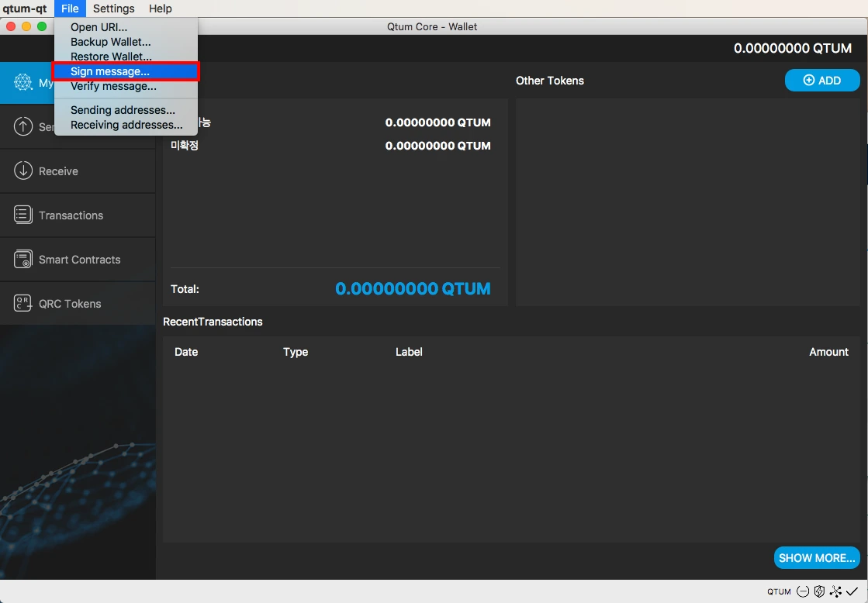Screen dimensions: 868x603
Task: Choose Open URI... from File menu
Action: (x=126, y=27)
